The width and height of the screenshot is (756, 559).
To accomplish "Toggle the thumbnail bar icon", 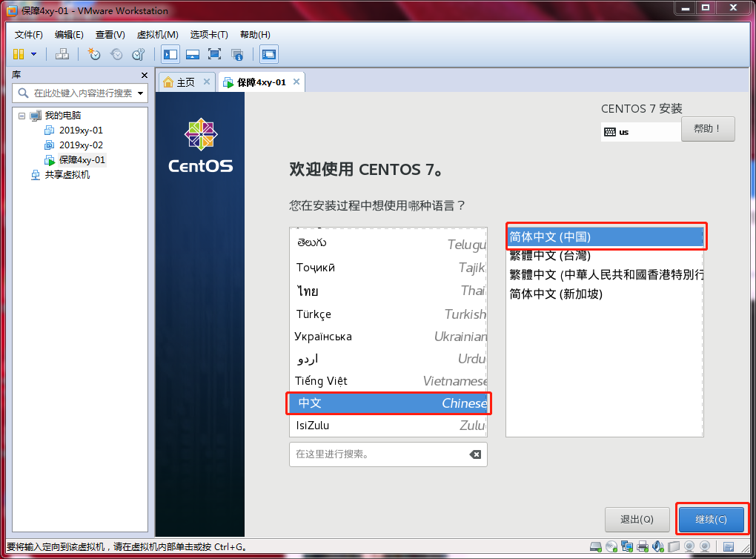I will tap(193, 54).
